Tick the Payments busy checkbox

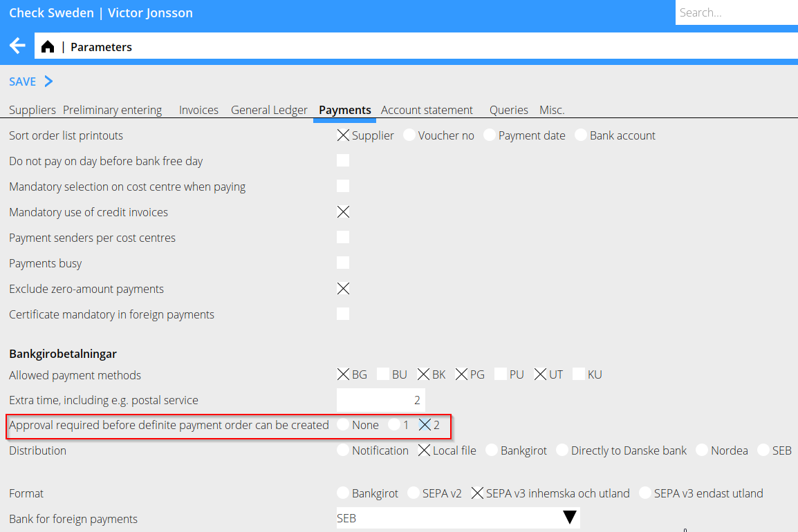click(x=343, y=263)
